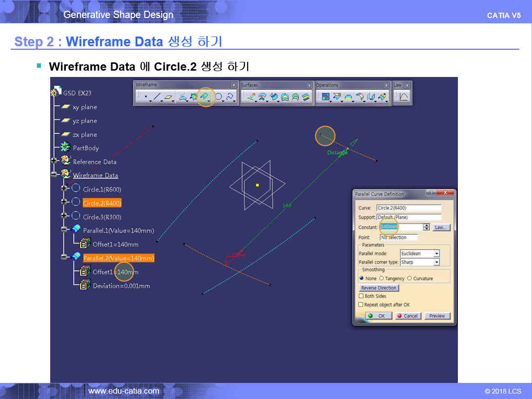Select the Circle tool in Wireframe toolbar
Viewport: 532px width, 399px height.
(219, 97)
